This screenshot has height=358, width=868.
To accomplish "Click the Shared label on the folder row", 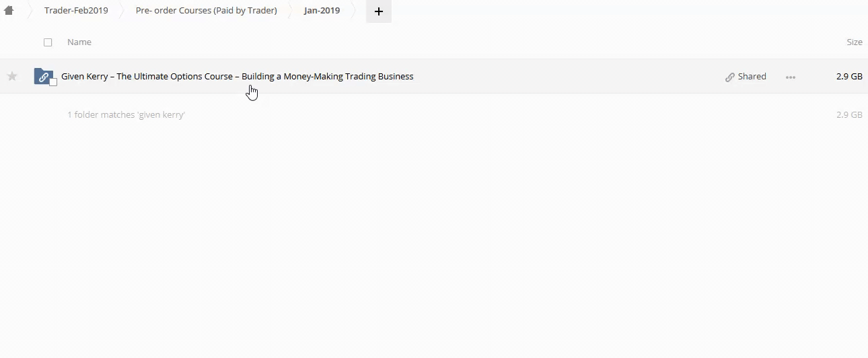I will coord(752,77).
